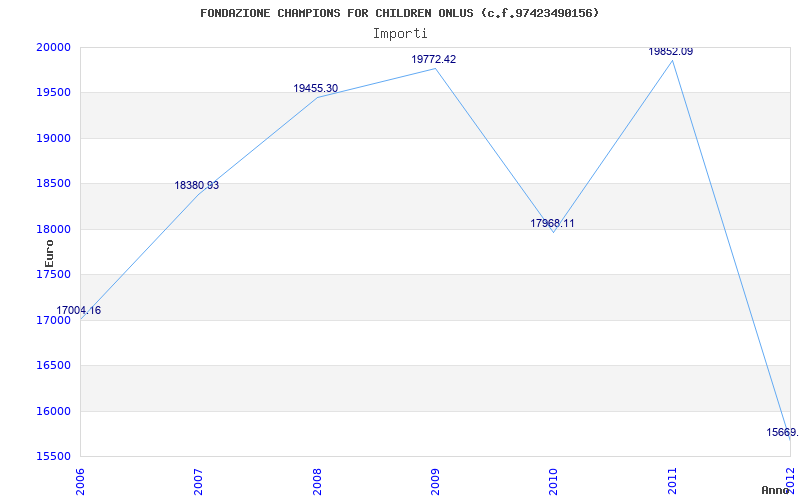Click the 18500 y-axis tick label
This screenshot has height=500, width=800.
pyautogui.click(x=53, y=184)
